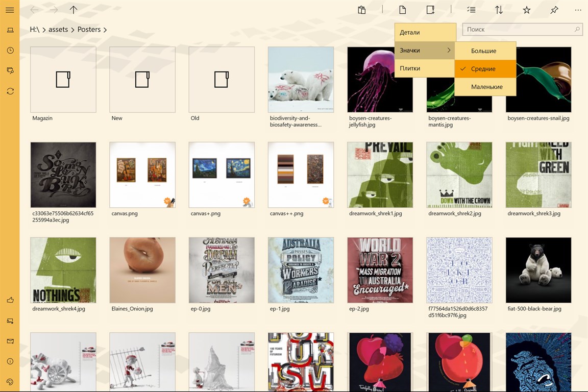Image resolution: width=588 pixels, height=392 pixels.
Task: Select the Большие icon size option
Action: pos(485,51)
